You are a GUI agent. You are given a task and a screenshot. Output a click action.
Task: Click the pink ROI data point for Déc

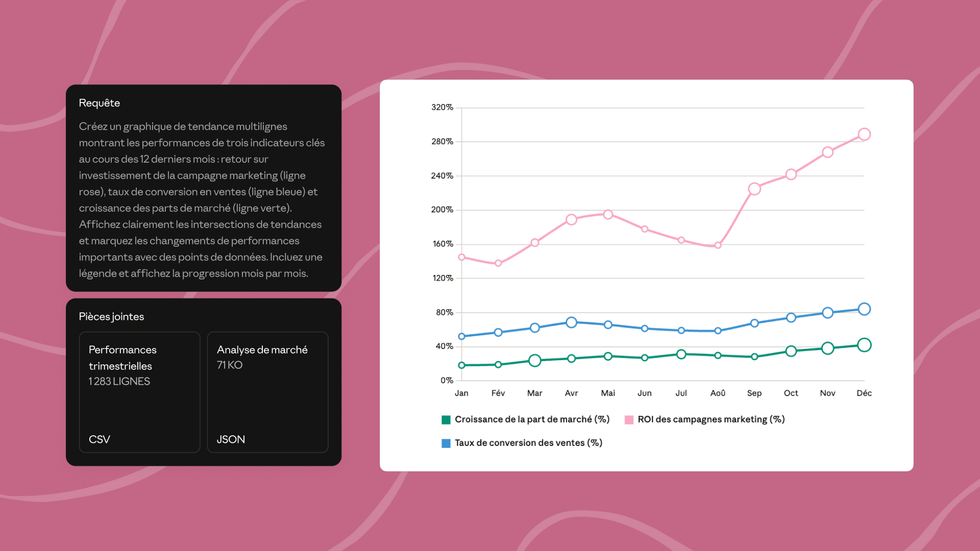click(864, 135)
